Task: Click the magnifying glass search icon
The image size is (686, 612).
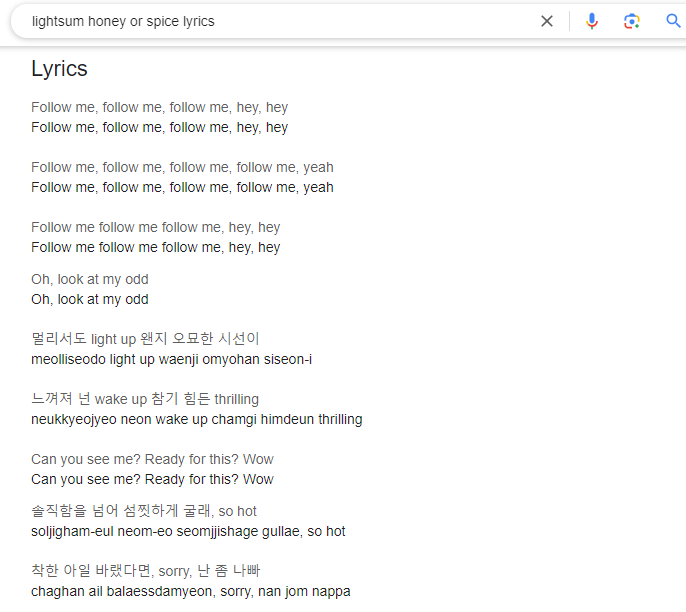Action: click(673, 21)
